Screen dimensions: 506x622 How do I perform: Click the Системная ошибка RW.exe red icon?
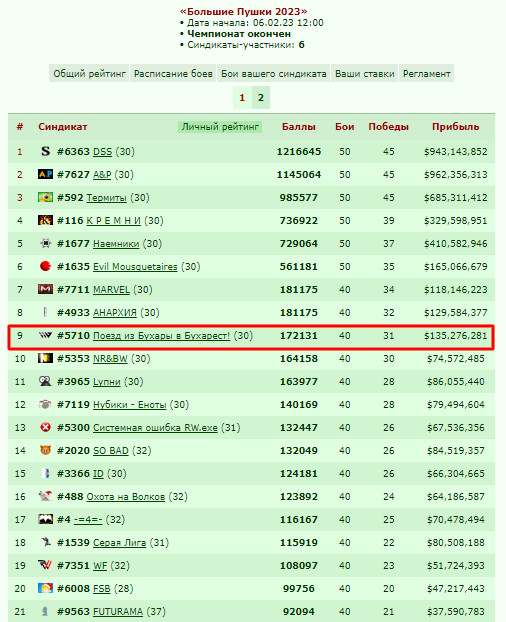point(46,427)
